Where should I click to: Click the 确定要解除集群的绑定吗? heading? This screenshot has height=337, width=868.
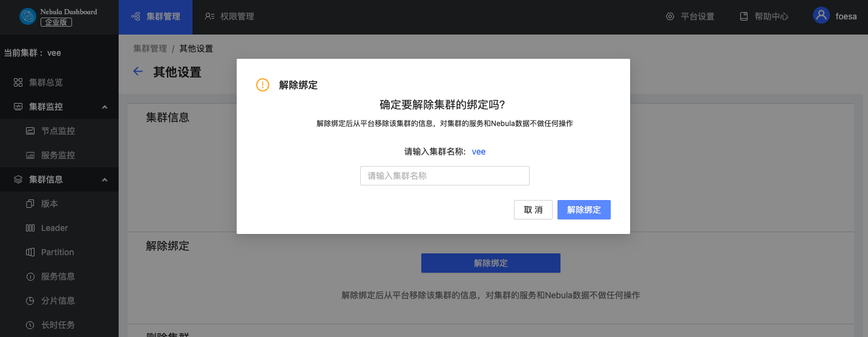coord(442,104)
